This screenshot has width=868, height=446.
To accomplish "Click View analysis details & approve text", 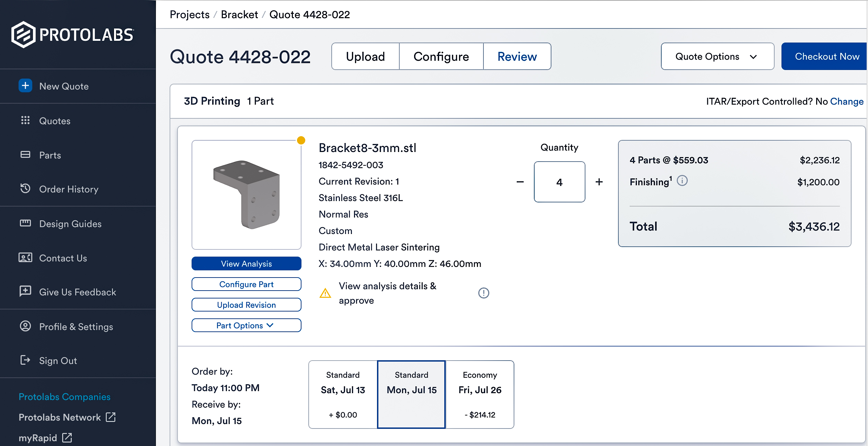I will click(388, 293).
